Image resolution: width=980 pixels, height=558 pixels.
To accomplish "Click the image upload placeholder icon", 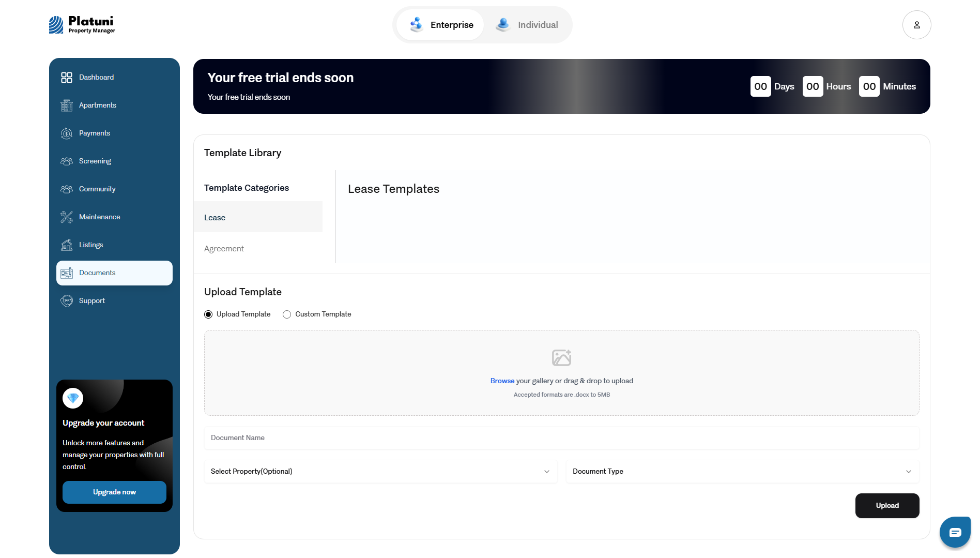I will point(561,357).
